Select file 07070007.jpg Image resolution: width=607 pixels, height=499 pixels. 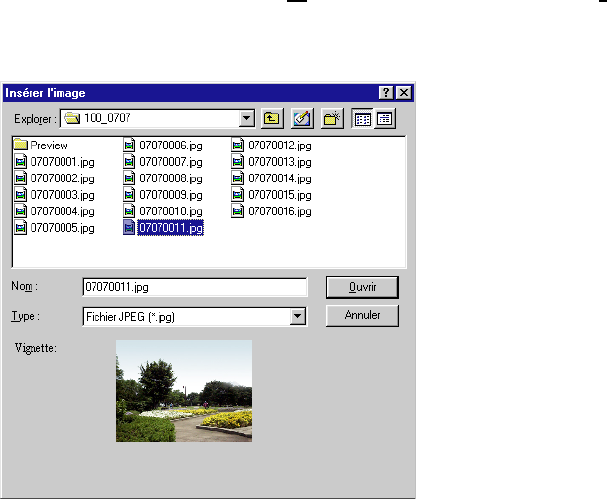click(x=163, y=161)
